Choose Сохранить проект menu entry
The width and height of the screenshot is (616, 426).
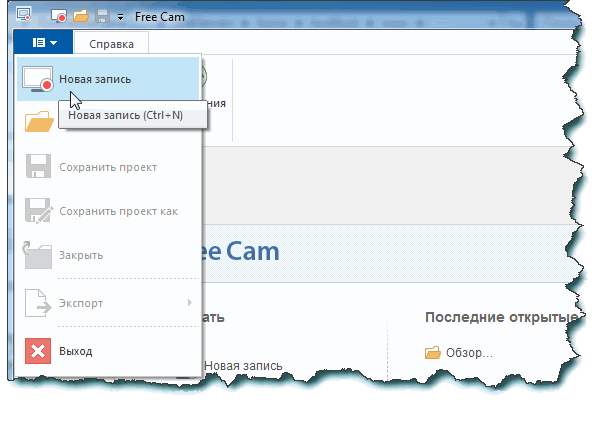(108, 167)
